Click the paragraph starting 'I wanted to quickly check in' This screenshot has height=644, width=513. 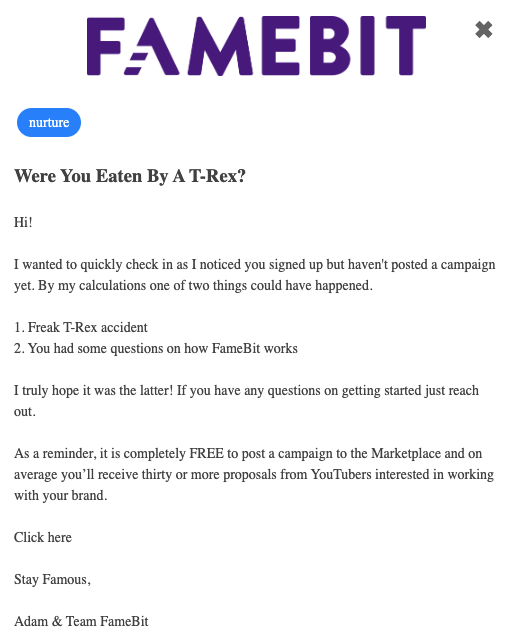(x=255, y=275)
